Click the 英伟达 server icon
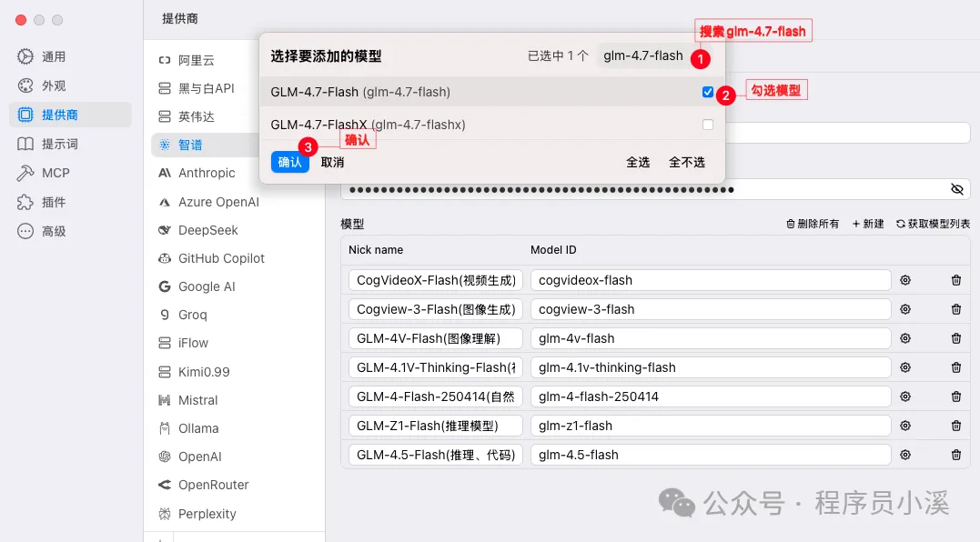The height and width of the screenshot is (542, 980). tap(165, 116)
